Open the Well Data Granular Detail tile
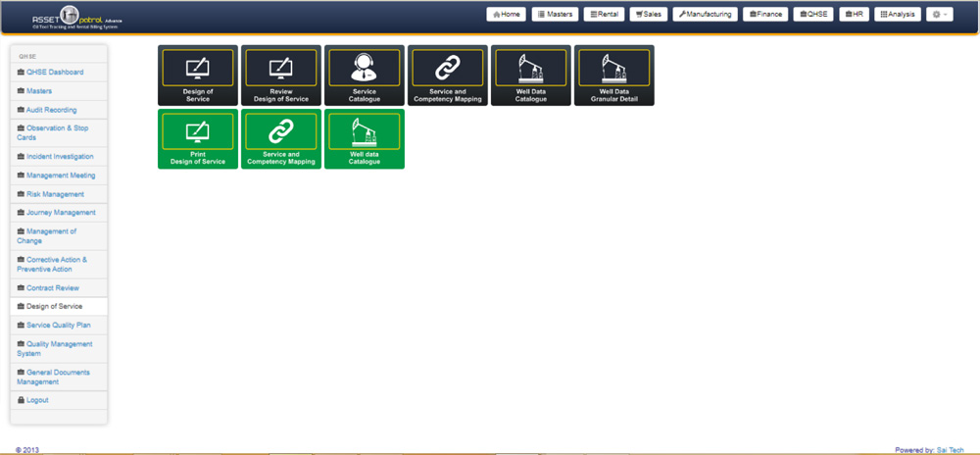This screenshot has width=980, height=455. 613,75
